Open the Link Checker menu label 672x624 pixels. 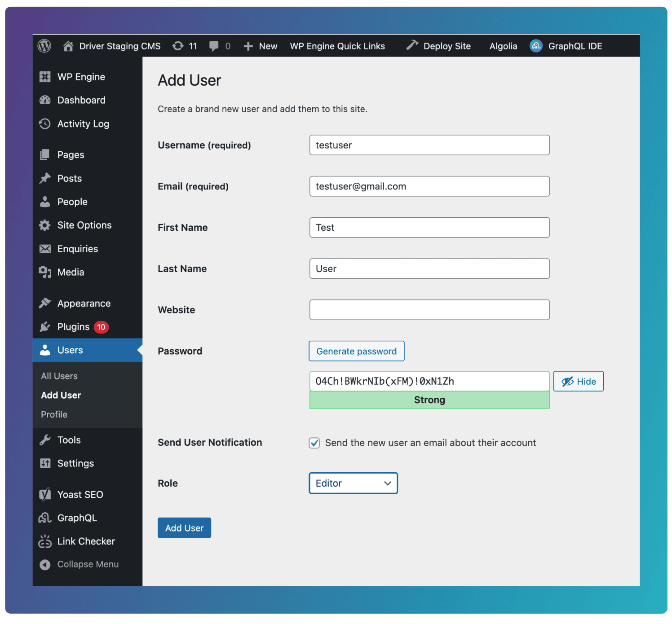[86, 541]
